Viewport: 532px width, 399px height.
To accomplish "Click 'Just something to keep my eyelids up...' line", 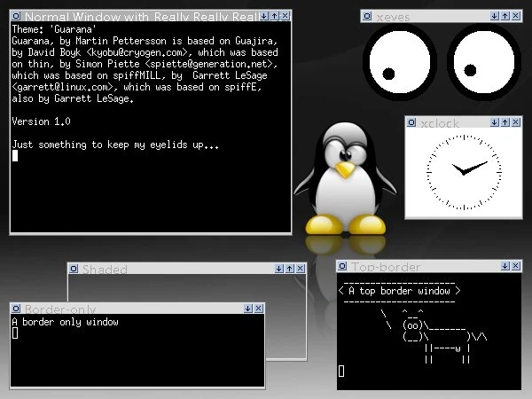I will coord(115,145).
